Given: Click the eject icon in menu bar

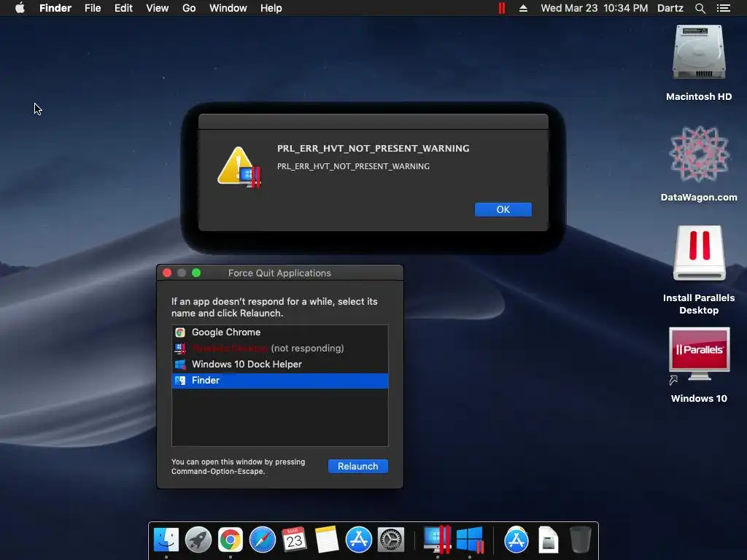Looking at the screenshot, I should (523, 8).
